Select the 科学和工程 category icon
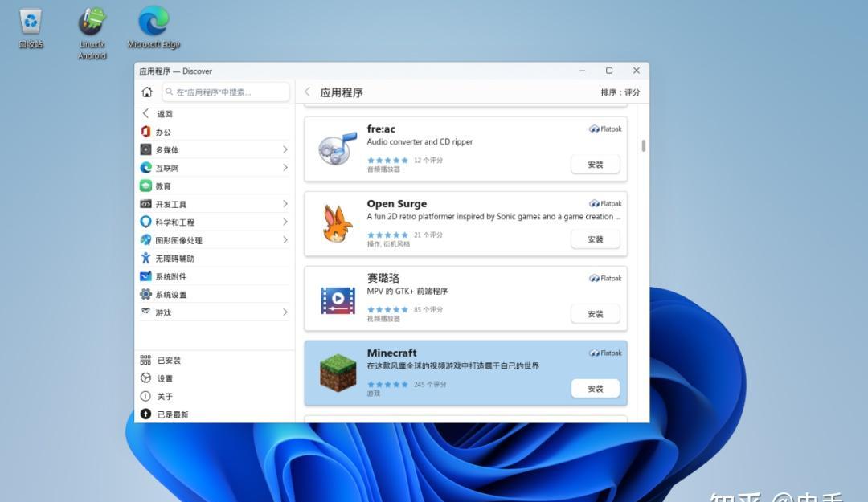868x502 pixels. pos(145,222)
